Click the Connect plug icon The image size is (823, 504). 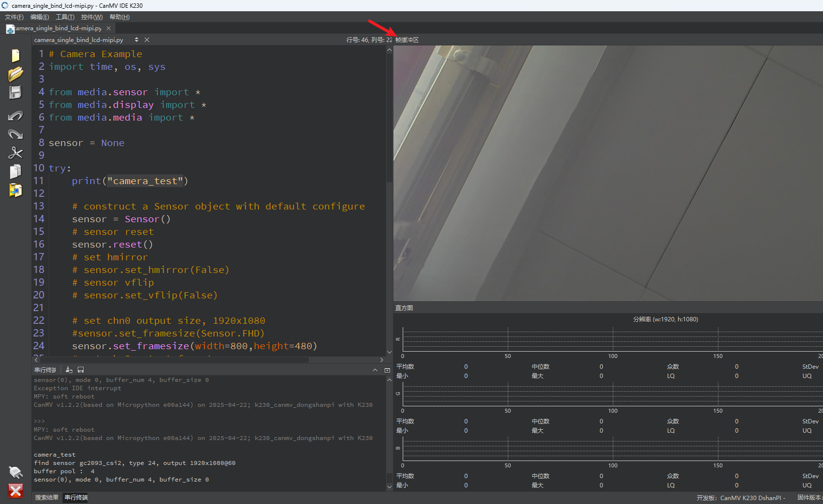tap(16, 472)
